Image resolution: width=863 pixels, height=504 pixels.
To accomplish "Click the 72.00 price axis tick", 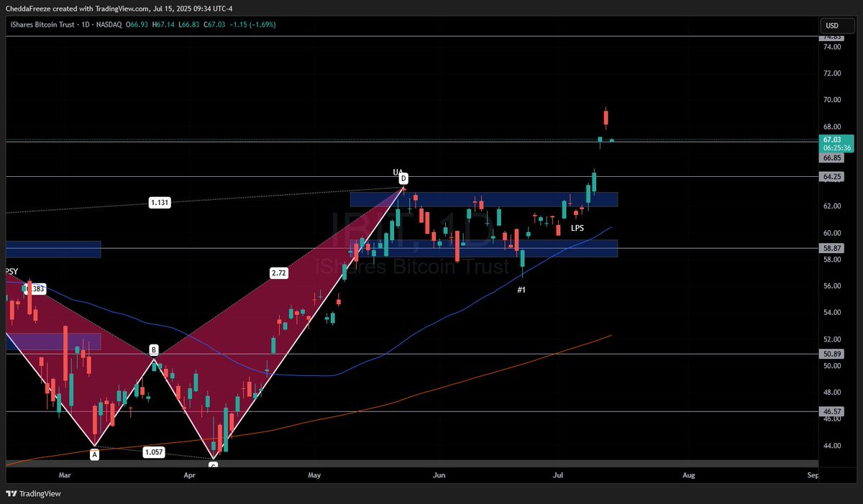I will 832,73.
